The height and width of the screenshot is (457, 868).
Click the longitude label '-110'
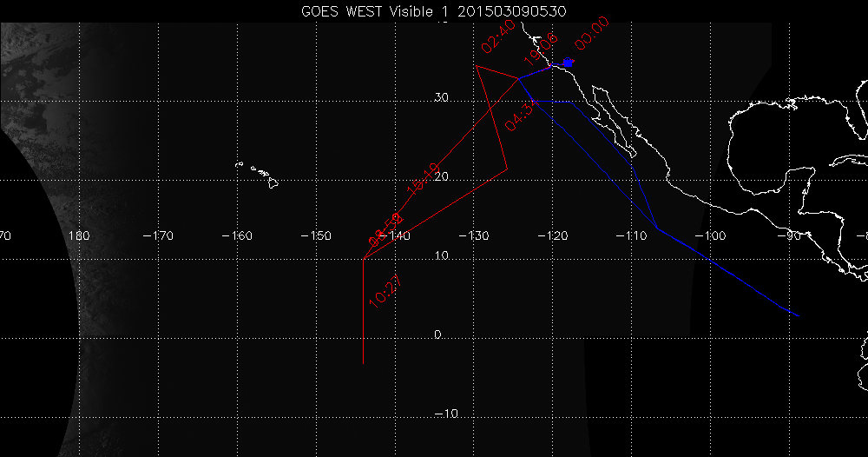(x=632, y=235)
